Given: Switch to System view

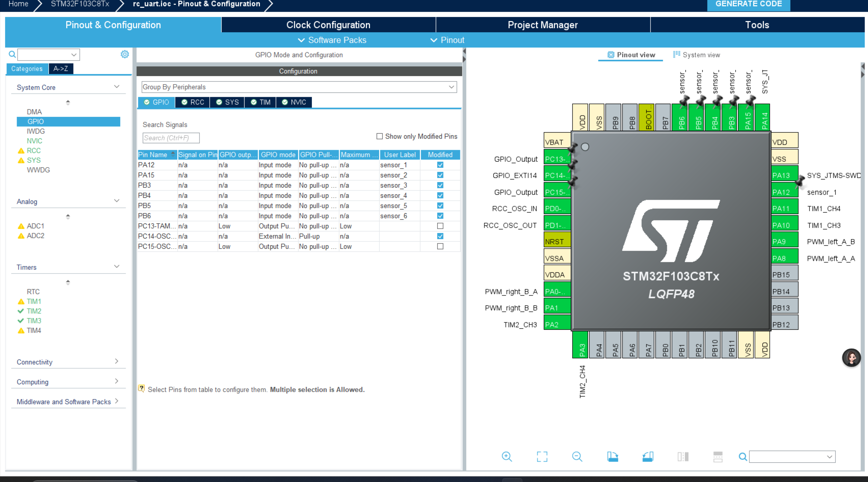Looking at the screenshot, I should (696, 55).
